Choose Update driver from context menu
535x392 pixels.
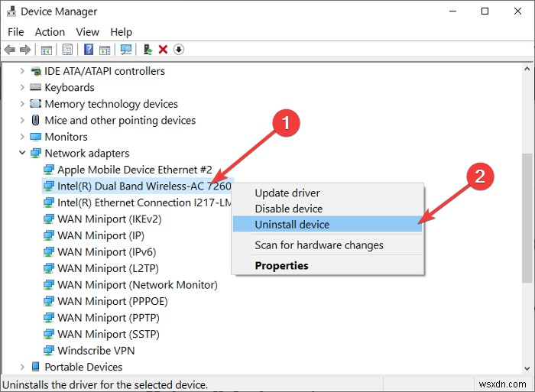click(328, 193)
